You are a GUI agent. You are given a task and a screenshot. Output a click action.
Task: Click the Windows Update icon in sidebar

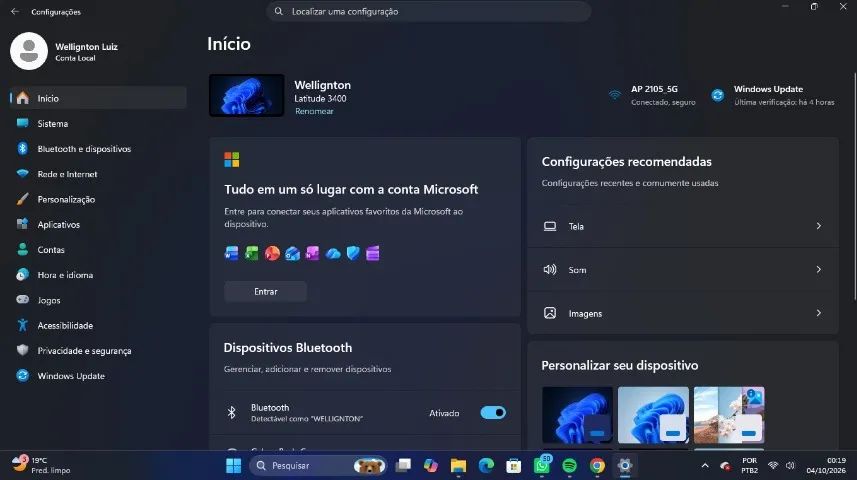point(22,376)
